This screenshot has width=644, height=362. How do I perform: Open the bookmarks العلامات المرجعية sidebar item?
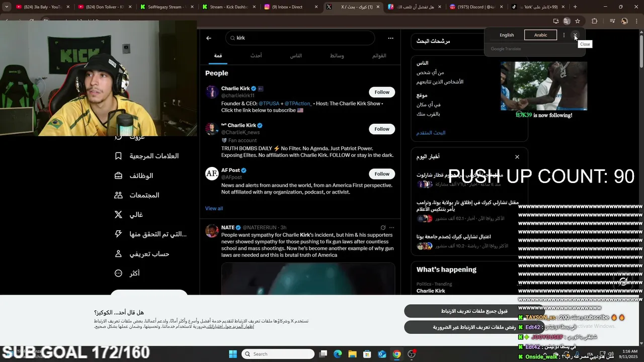(147, 156)
